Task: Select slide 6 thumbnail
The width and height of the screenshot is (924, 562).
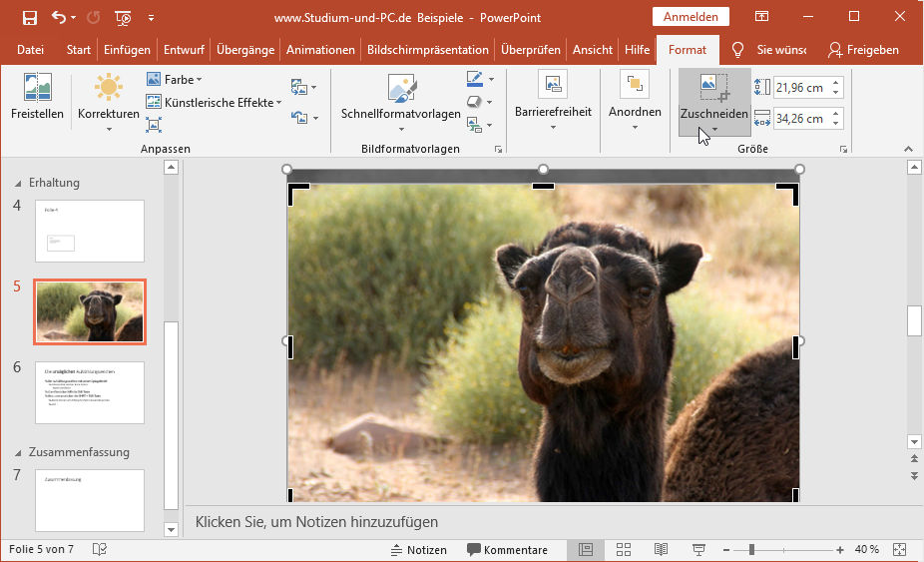Action: point(90,392)
